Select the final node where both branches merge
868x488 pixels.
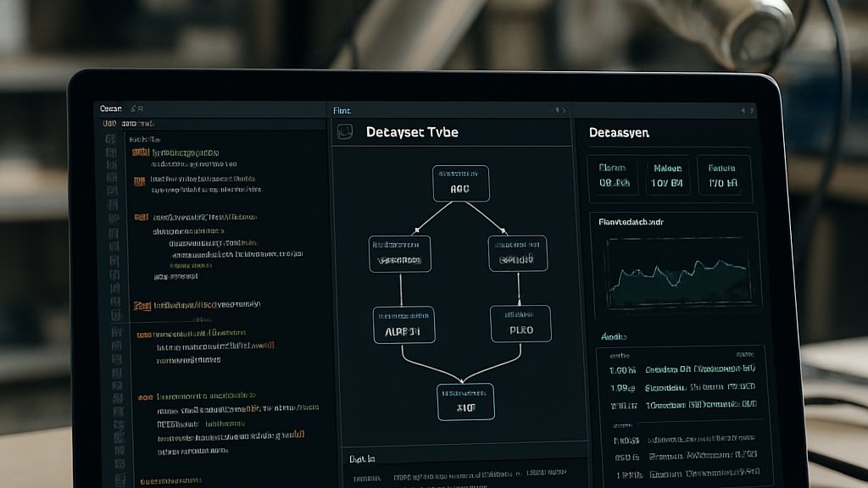tap(465, 402)
